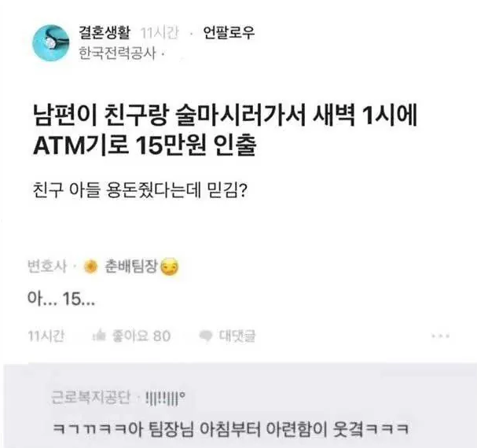Tap the 근로복지공단 company tag

91,398
